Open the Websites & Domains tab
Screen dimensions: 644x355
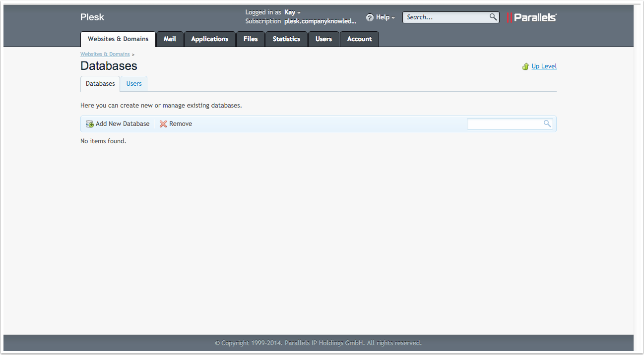118,39
